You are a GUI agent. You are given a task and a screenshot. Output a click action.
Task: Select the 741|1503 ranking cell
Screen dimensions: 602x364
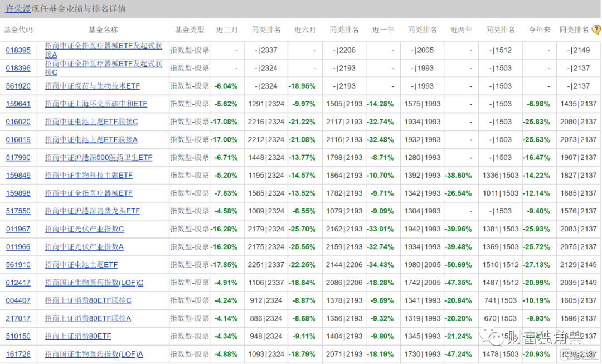[x=500, y=300]
